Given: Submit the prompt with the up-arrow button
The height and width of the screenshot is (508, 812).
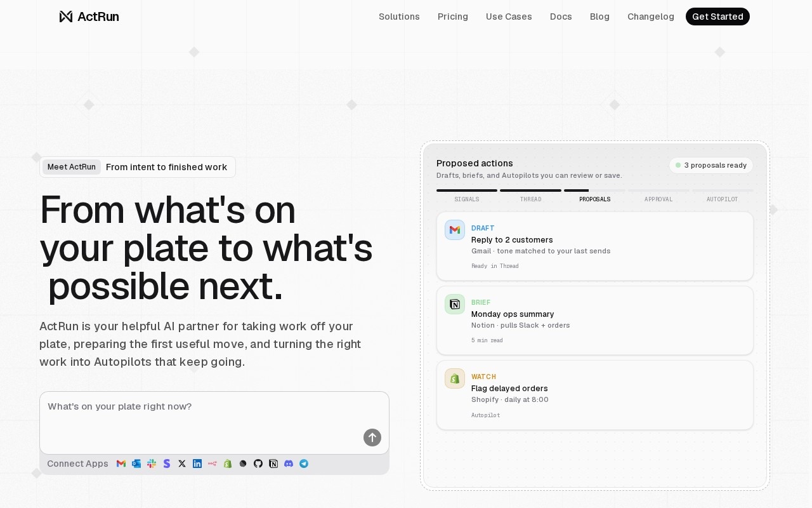Looking at the screenshot, I should [x=372, y=438].
